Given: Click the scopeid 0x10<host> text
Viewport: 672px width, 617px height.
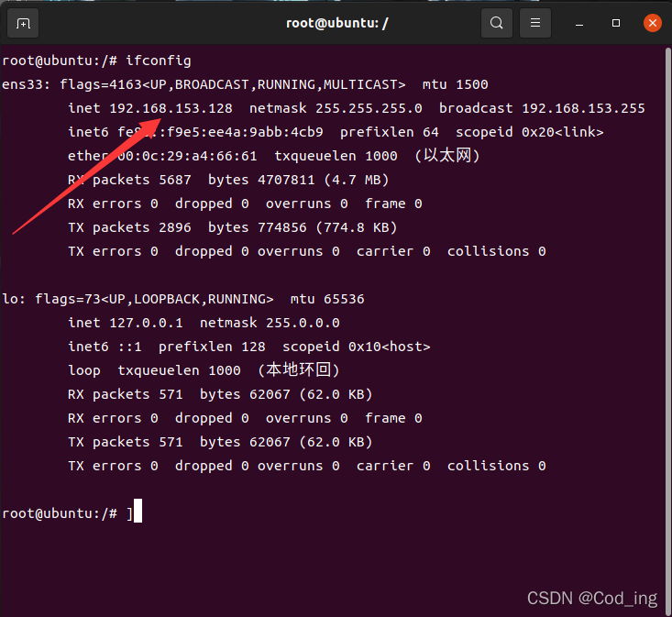Looking at the screenshot, I should click(x=356, y=347).
